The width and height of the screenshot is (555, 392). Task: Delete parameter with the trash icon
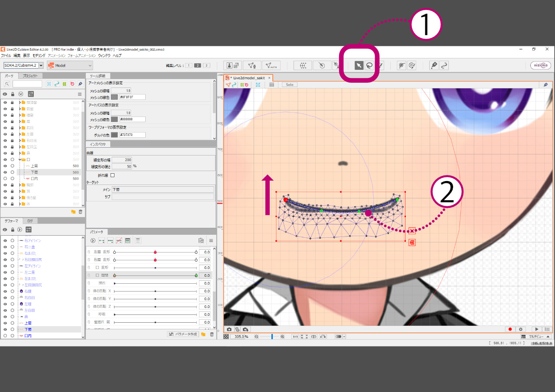click(x=212, y=334)
